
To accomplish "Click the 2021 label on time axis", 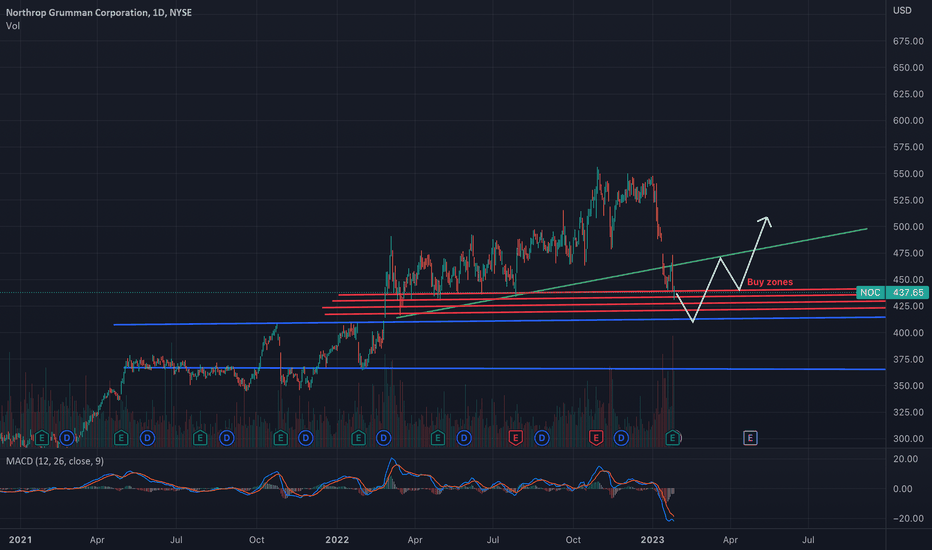I will pos(20,540).
